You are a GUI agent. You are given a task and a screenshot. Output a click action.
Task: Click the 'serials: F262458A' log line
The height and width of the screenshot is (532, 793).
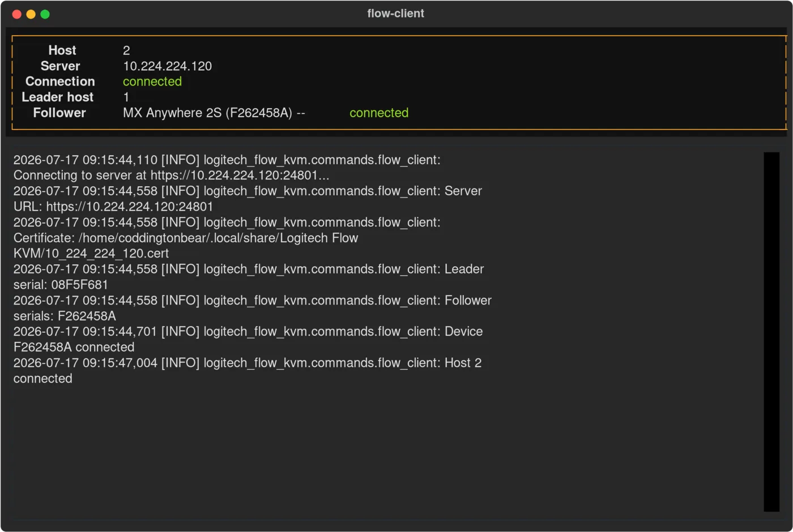click(x=65, y=316)
